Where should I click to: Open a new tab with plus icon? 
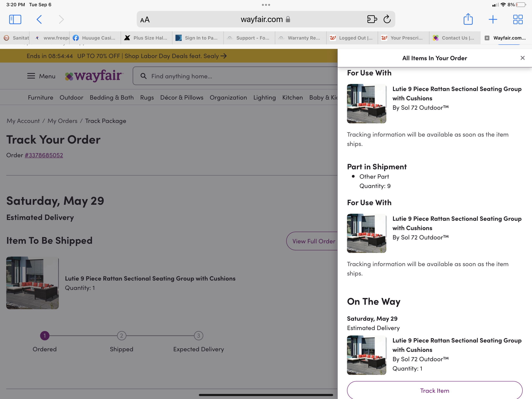point(493,19)
